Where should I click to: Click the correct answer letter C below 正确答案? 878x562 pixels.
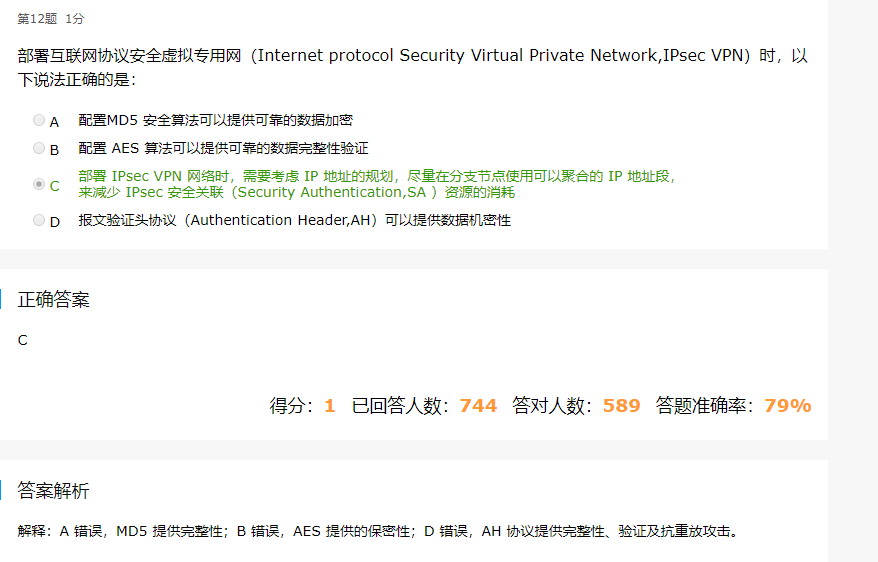(22, 340)
